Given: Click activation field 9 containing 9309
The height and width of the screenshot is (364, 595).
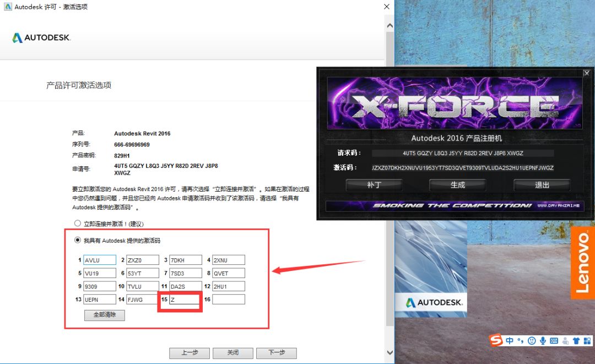Looking at the screenshot, I should pos(100,286).
